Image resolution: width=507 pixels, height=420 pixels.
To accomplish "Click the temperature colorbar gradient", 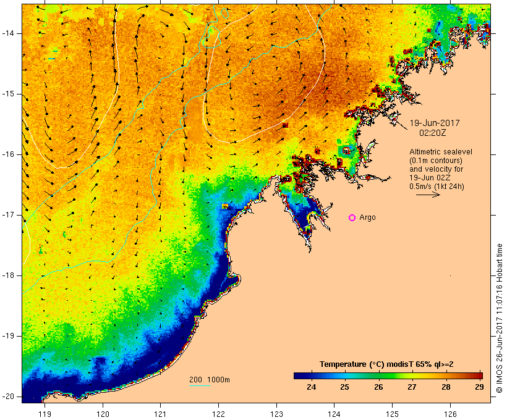I will click(388, 376).
